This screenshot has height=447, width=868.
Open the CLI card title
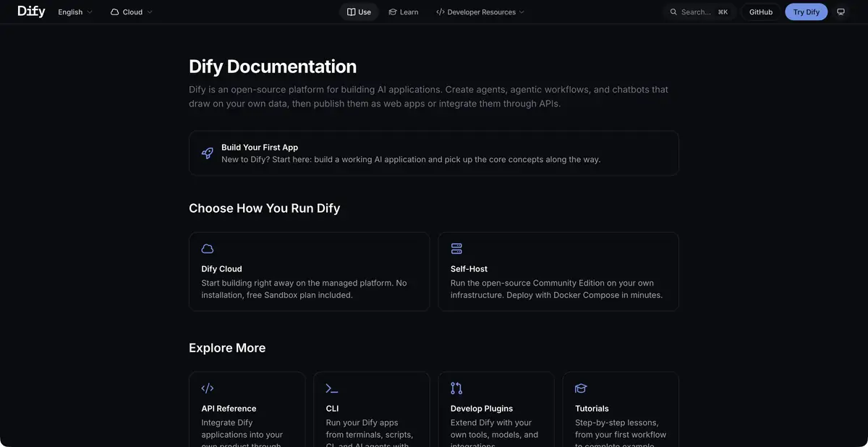point(332,409)
